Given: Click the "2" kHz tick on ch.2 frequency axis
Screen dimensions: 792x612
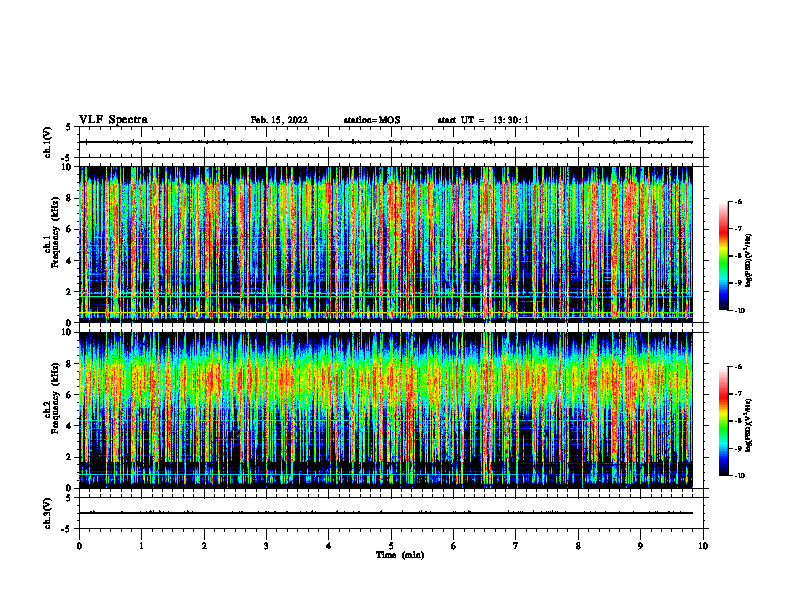Looking at the screenshot, I should click(70, 457).
